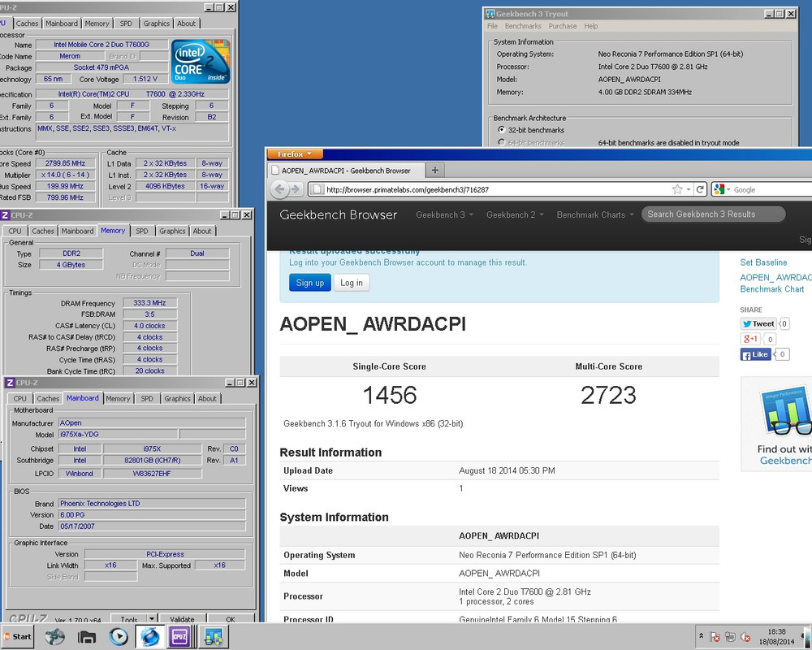Open Purchase menu in Geekbench 3 Tryout

point(563,26)
